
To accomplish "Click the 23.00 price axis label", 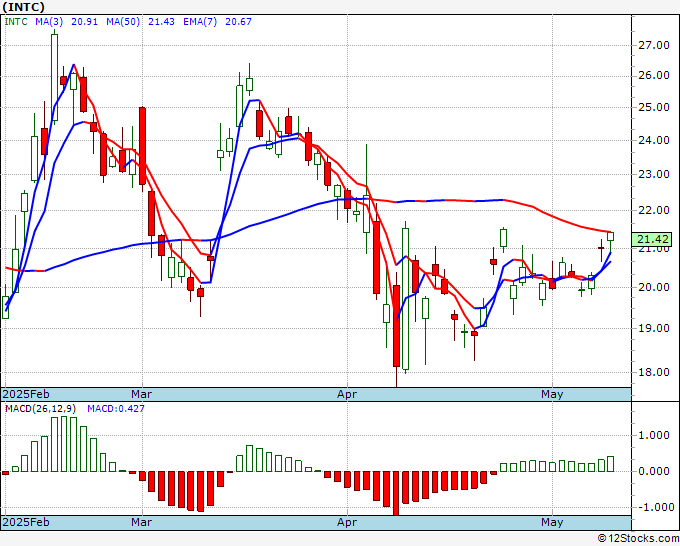I will (x=654, y=174).
